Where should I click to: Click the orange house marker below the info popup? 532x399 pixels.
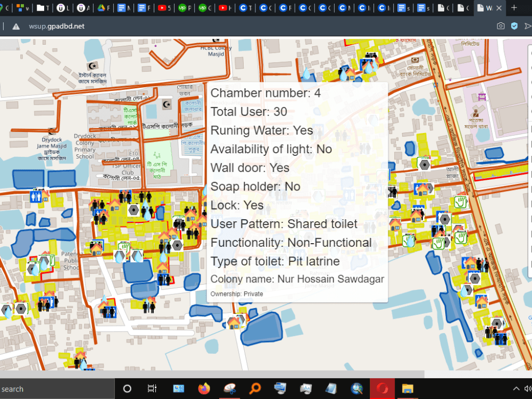234,323
